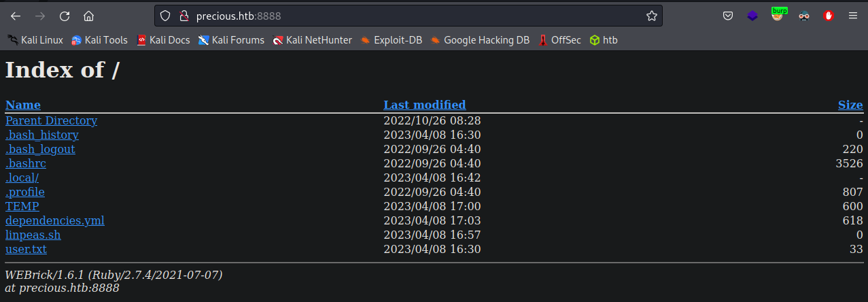868x302 pixels.
Task: Click the address bar showing precious.htb:8888
Action: [408, 16]
